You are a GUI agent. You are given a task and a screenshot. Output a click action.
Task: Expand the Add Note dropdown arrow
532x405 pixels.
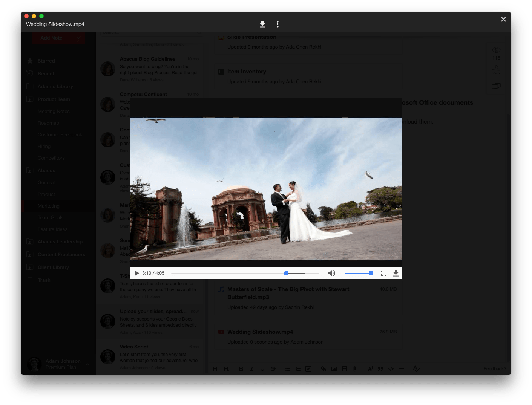tap(79, 38)
